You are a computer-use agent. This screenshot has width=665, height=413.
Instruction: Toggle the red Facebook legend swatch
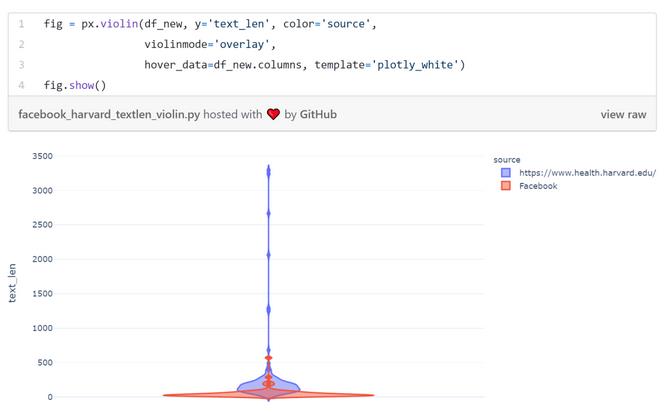pyautogui.click(x=506, y=186)
